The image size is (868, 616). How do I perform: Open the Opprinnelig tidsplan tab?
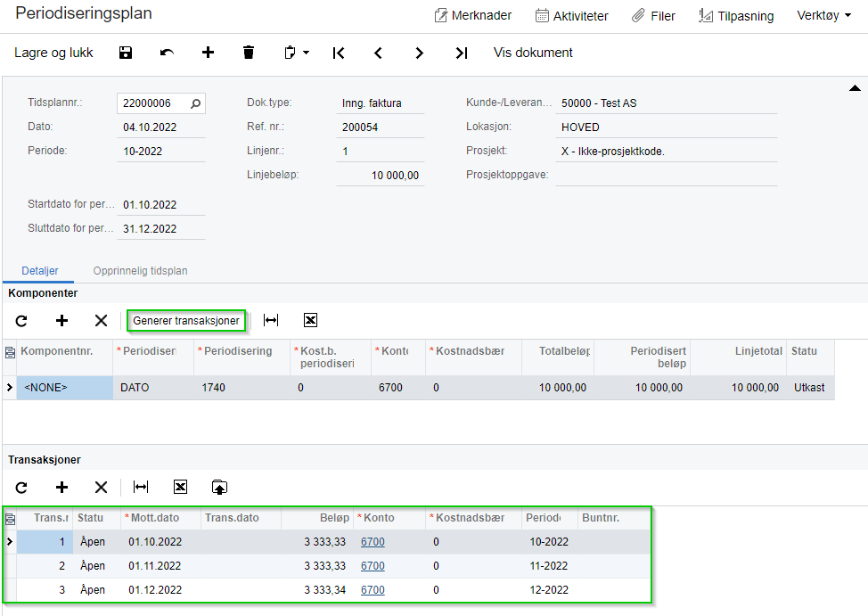click(140, 271)
